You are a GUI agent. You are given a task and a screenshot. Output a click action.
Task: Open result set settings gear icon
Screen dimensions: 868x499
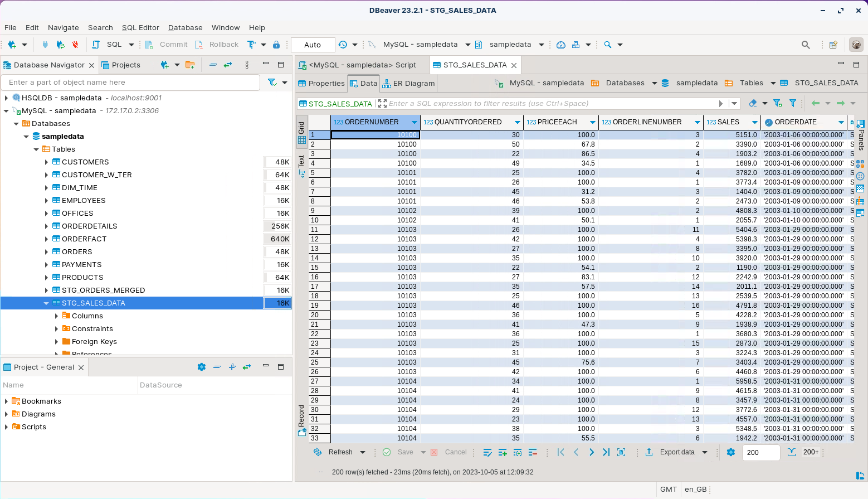click(x=731, y=452)
